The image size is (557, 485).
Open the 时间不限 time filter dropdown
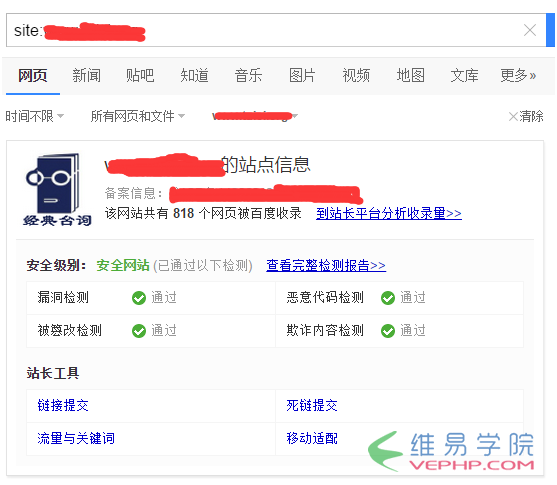pos(34,116)
